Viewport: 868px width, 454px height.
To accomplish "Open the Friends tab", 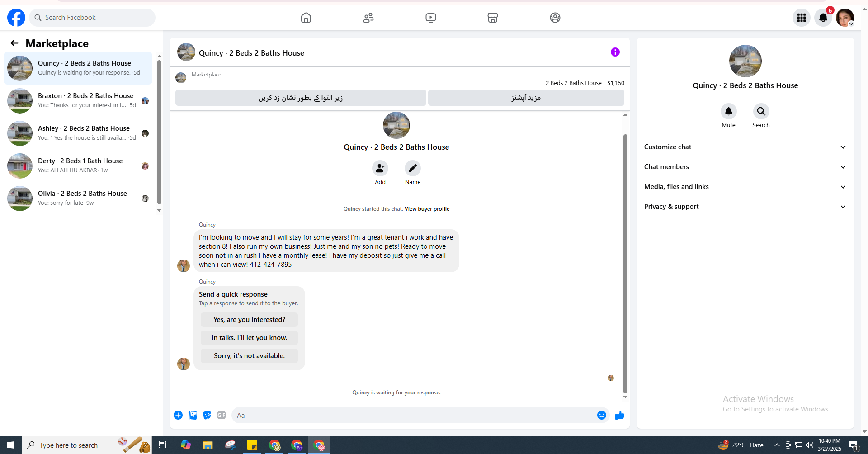I will click(368, 18).
